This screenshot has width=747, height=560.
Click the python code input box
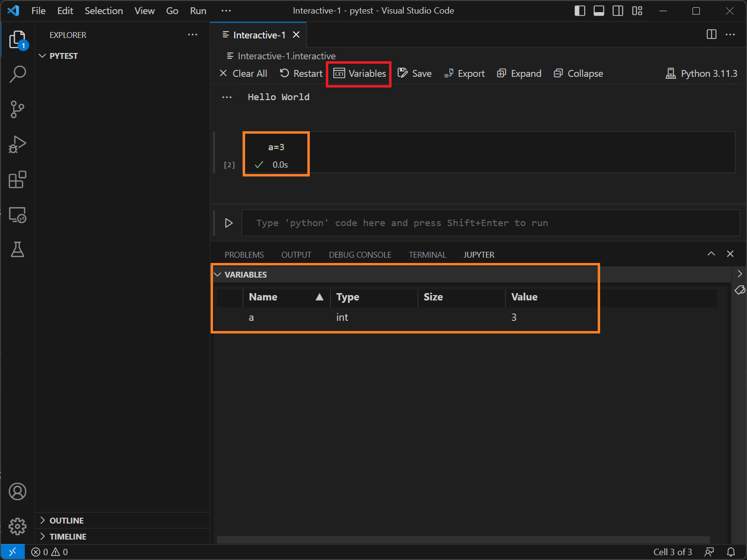pos(490,223)
